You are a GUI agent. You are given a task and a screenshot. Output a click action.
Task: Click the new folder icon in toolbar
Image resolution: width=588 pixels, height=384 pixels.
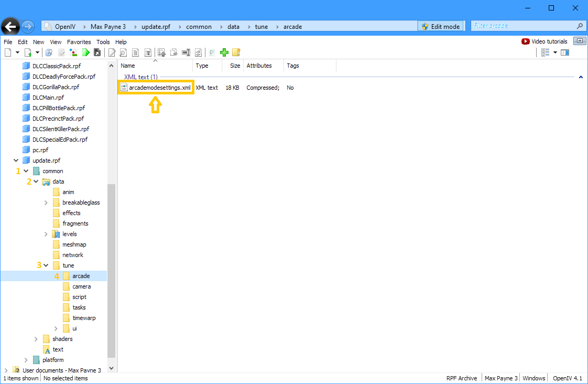click(236, 52)
